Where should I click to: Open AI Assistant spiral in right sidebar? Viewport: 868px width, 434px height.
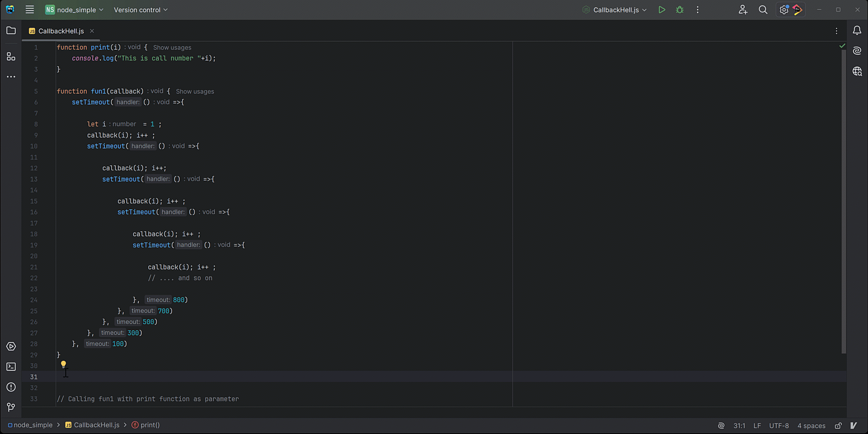(x=857, y=51)
